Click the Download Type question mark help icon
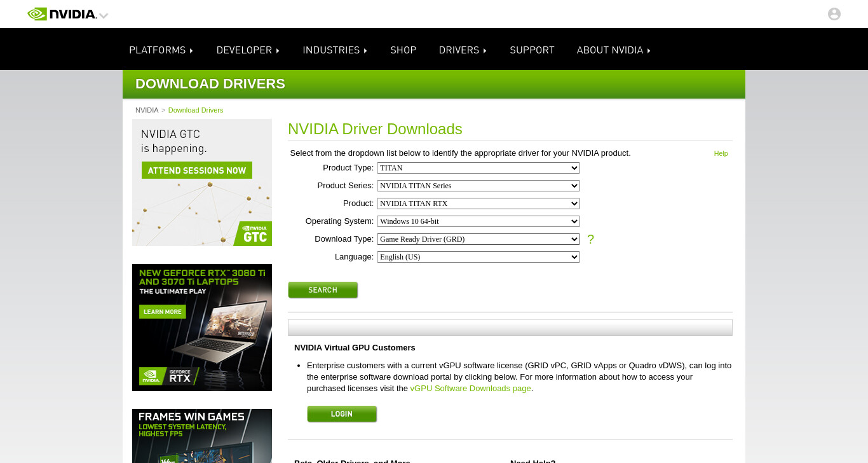Image resolution: width=868 pixels, height=463 pixels. [590, 239]
